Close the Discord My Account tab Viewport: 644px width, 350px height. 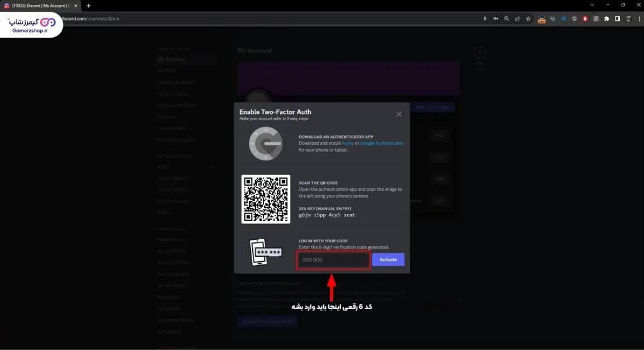click(75, 6)
